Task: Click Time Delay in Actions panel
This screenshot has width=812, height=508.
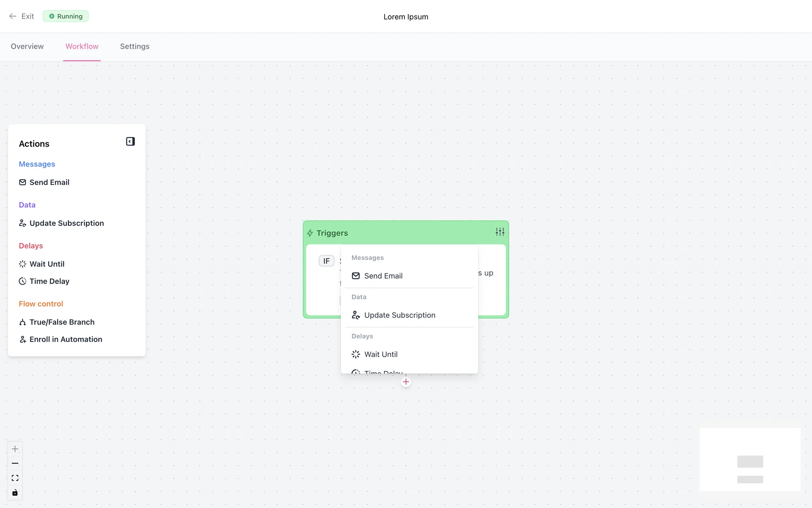Action: 49,282
